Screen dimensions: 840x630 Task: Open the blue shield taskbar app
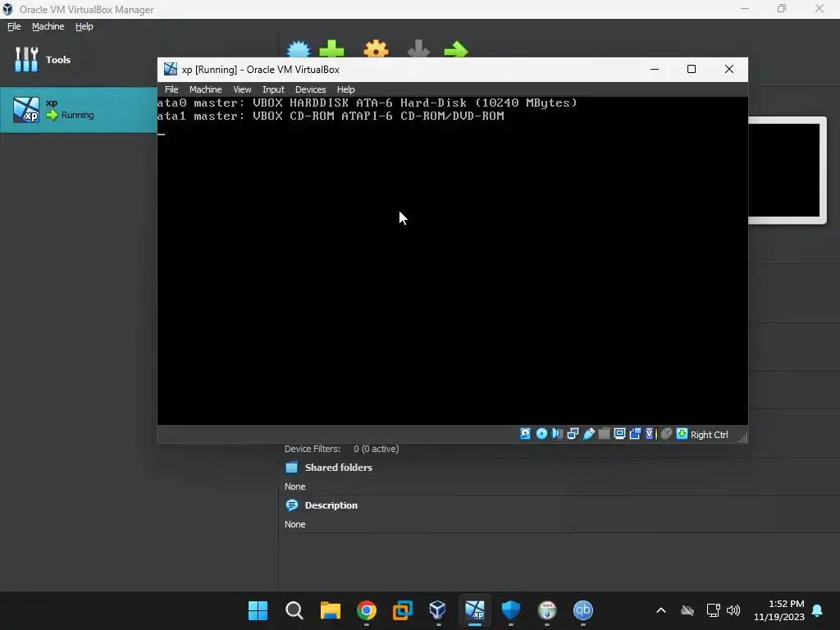coord(510,610)
